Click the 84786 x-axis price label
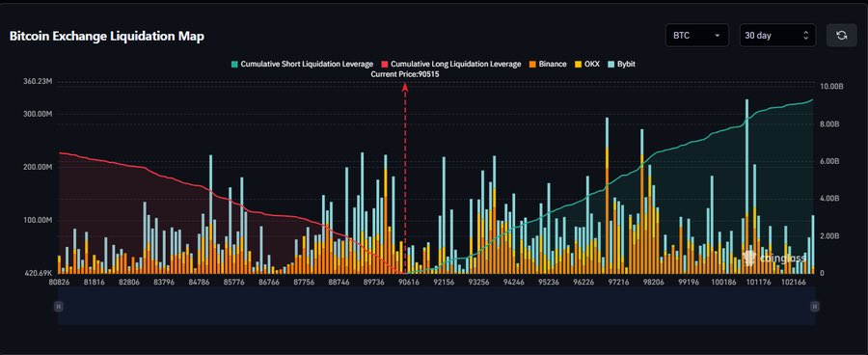868x355 pixels. pos(199,282)
